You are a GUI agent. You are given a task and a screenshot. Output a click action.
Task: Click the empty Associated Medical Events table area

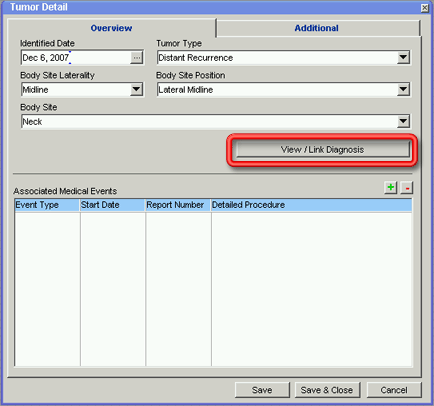[213, 289]
